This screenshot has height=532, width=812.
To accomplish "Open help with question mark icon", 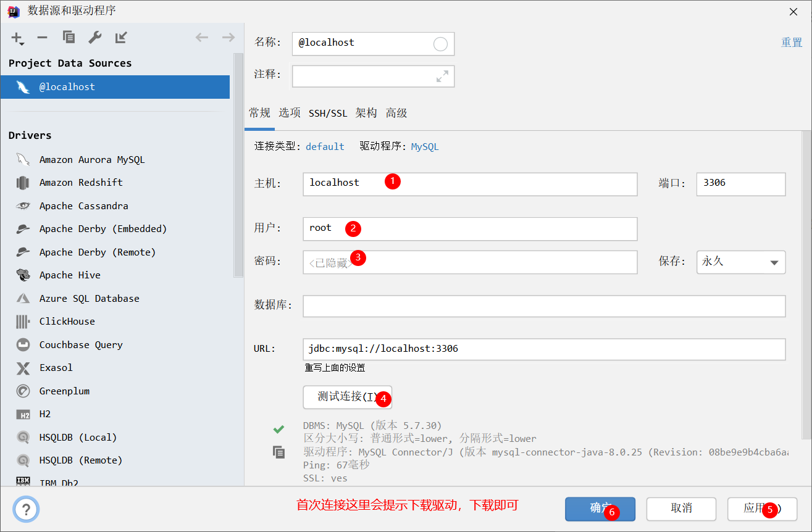I will (26, 510).
